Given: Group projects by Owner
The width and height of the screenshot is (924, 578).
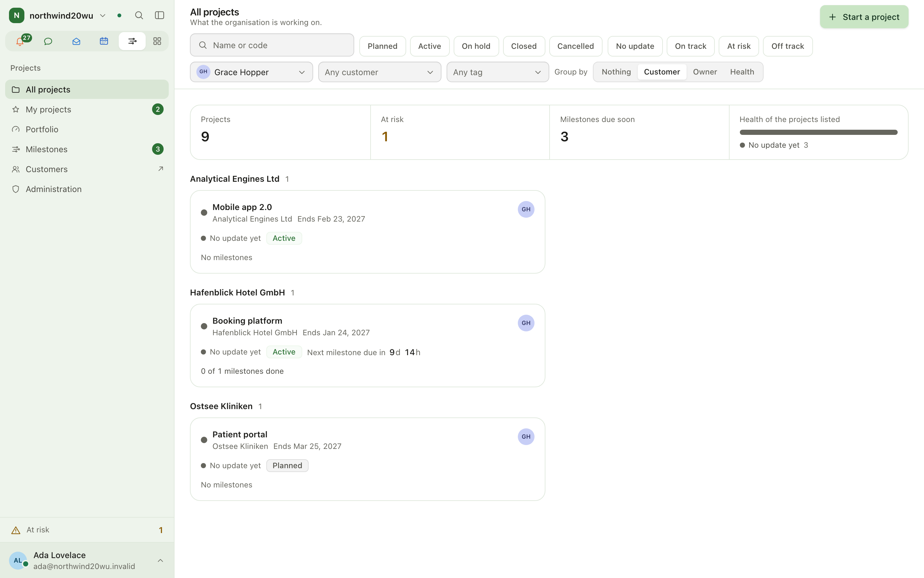Looking at the screenshot, I should 705,72.
